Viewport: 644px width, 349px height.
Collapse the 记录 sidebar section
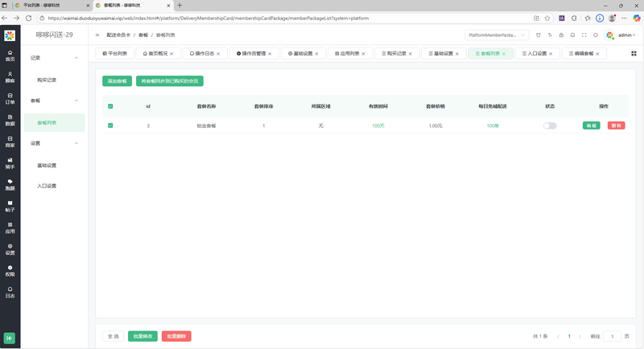(x=76, y=58)
